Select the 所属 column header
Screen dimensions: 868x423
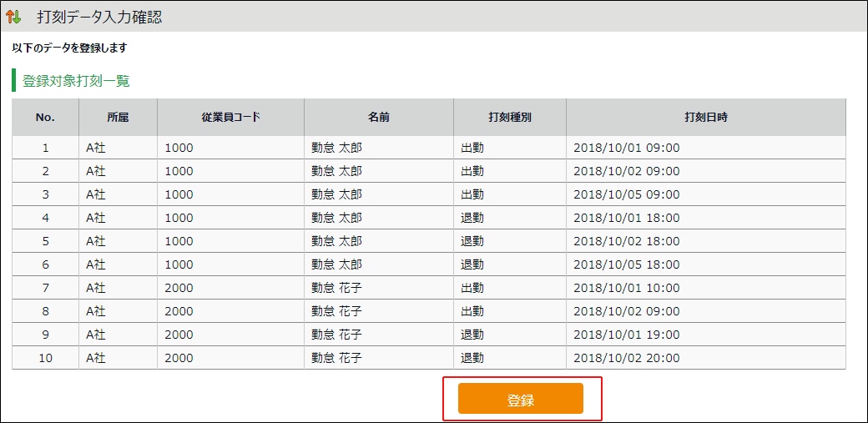point(118,118)
